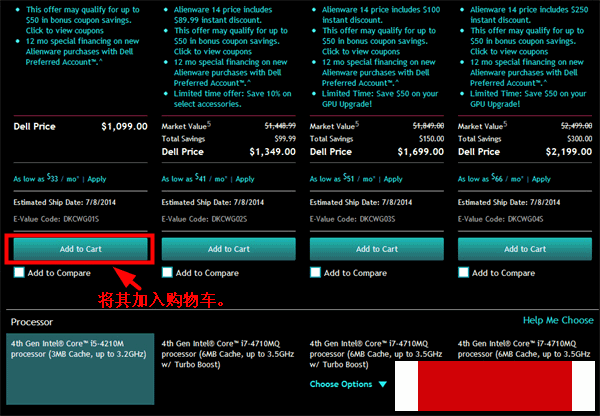Open 12 mo financing offer in $1,099.00 column
600x416 pixels.
coord(82,52)
